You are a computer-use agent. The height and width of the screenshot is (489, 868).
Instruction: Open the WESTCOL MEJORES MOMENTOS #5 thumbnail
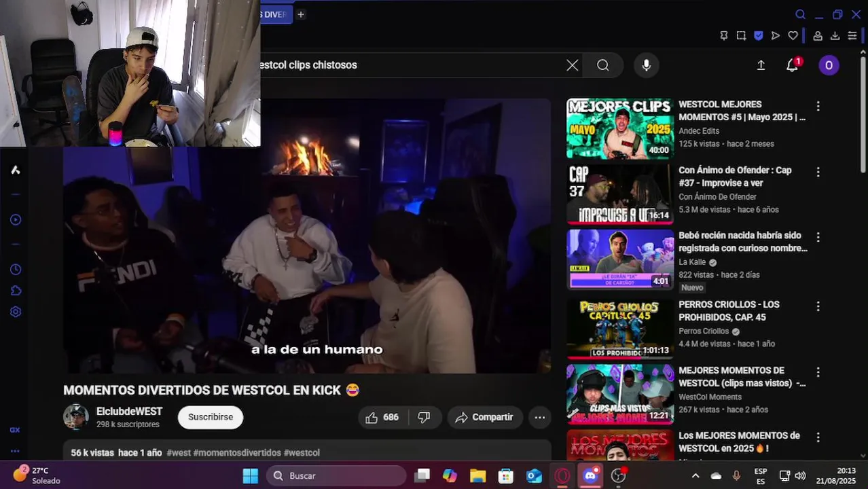tap(620, 128)
